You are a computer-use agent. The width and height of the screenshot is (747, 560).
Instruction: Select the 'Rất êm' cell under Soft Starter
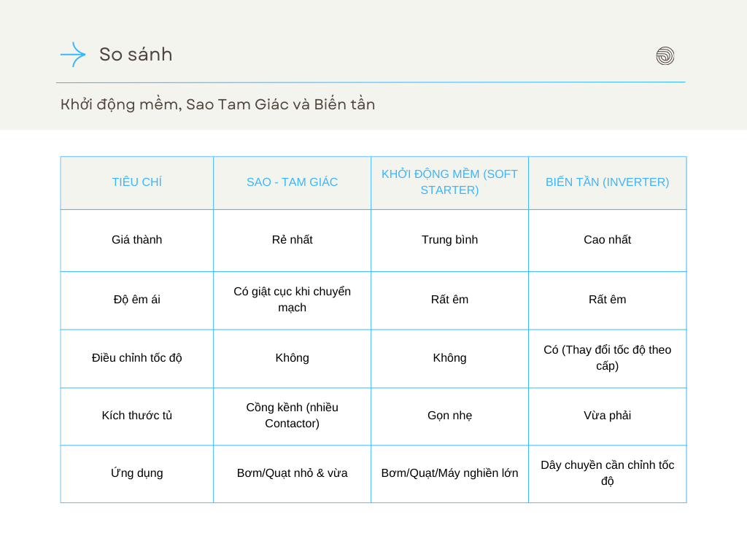pos(449,300)
